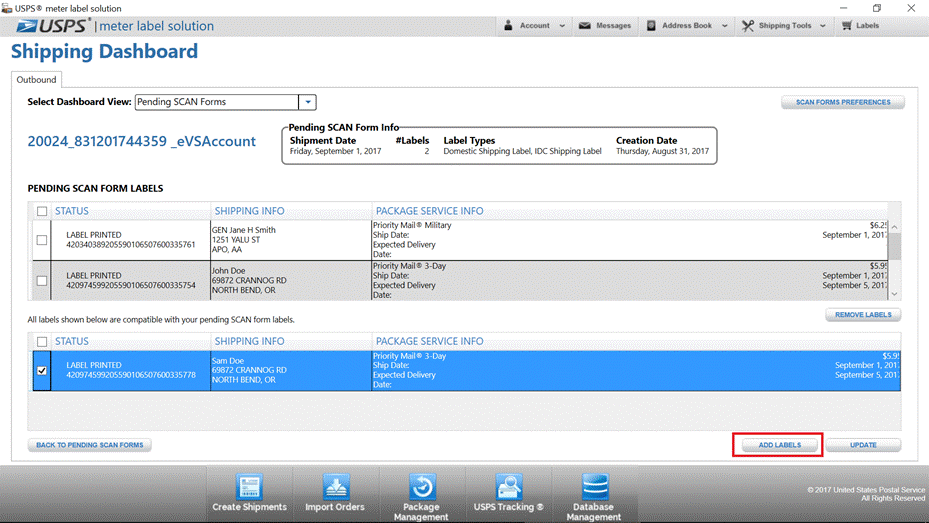Click scroll up arrow in pending labels list
This screenshot has height=523, width=929.
point(895,227)
